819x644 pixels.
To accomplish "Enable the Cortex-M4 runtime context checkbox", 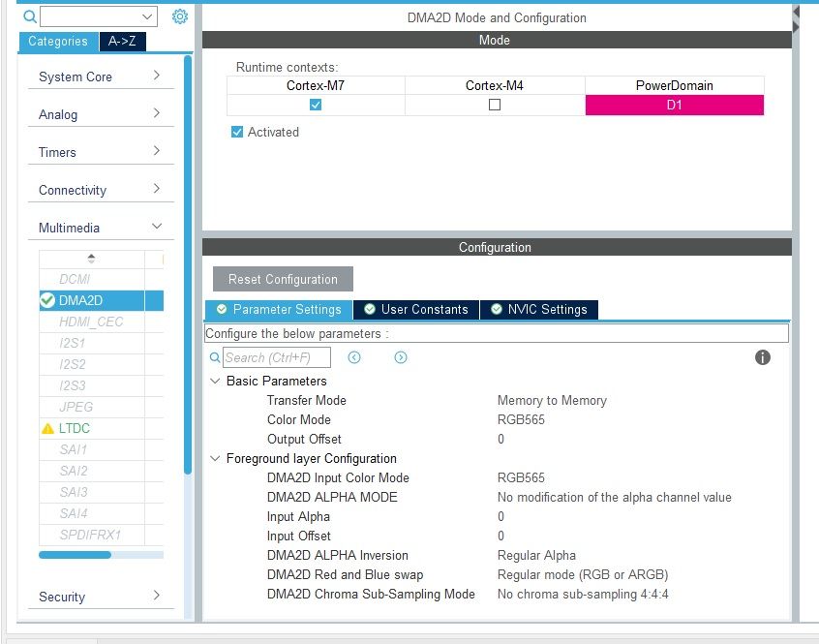I will pos(495,105).
